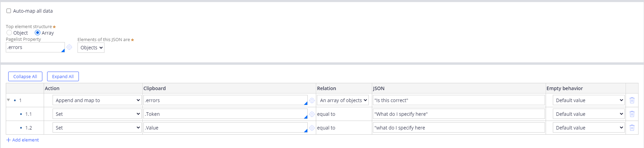Click the target icon next to Pagelist Property field
The width and height of the screenshot is (644, 148).
point(69,47)
